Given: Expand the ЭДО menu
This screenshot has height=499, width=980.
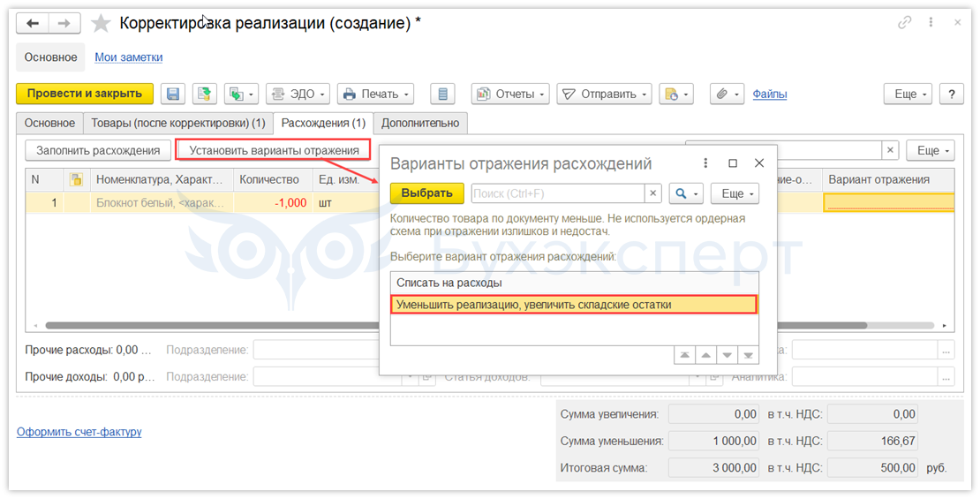Looking at the screenshot, I should tap(298, 94).
